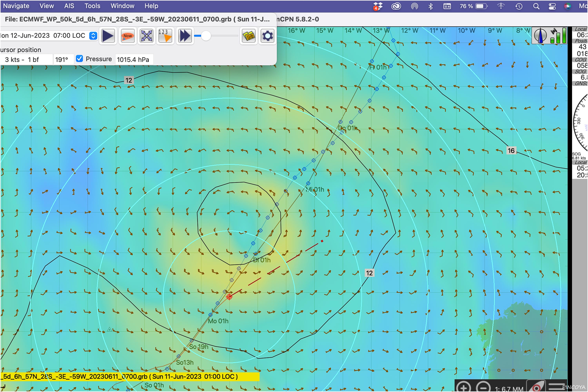Advance to the next forecast time step
Image resolution: width=588 pixels, height=392 pixels.
[x=185, y=36]
